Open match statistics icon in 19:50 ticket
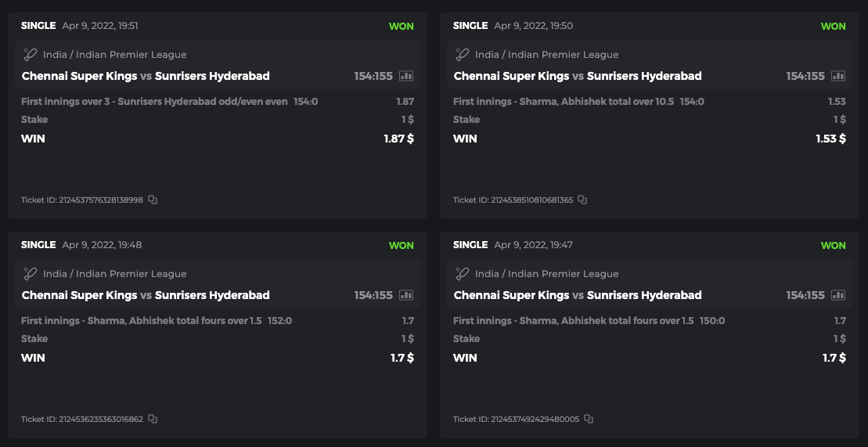 tap(838, 76)
